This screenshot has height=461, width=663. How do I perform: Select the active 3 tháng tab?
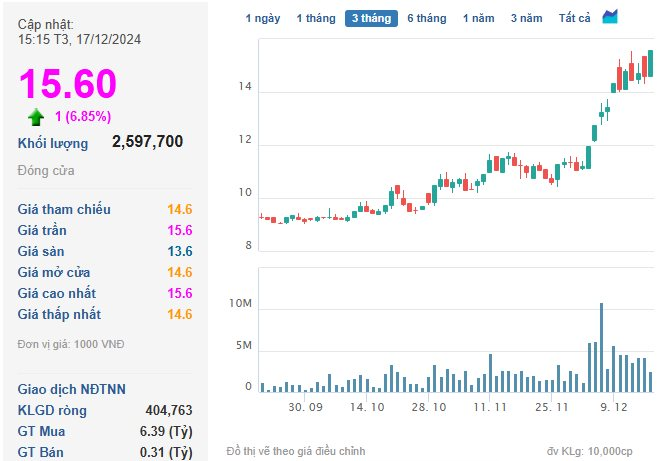tap(371, 18)
